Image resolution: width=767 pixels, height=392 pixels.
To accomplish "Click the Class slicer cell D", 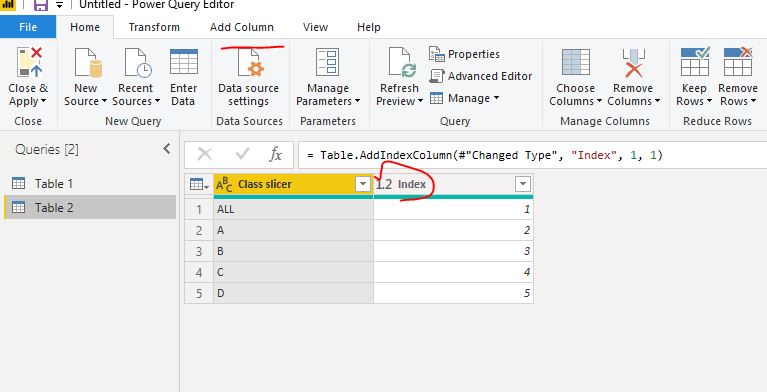I will click(x=293, y=293).
